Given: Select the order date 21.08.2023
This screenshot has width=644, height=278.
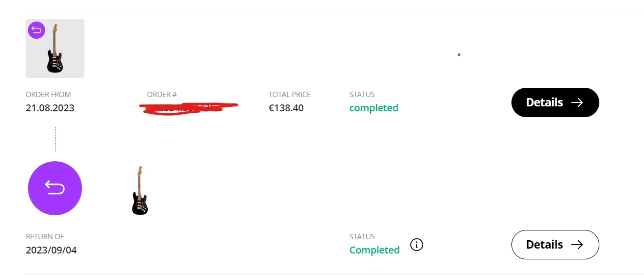Looking at the screenshot, I should pos(50,108).
